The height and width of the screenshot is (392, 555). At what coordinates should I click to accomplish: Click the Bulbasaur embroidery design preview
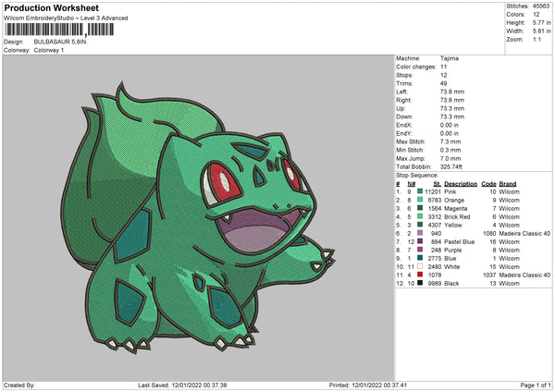pos(198,217)
